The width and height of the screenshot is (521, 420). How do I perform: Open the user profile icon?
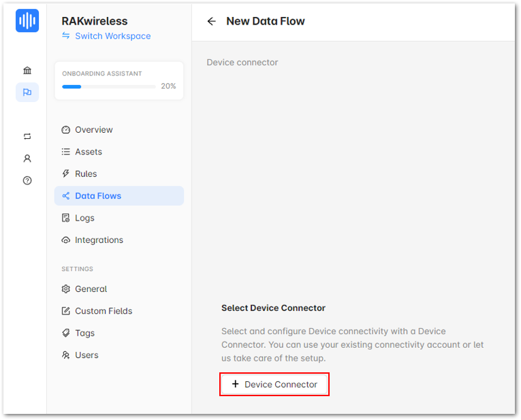[27, 159]
